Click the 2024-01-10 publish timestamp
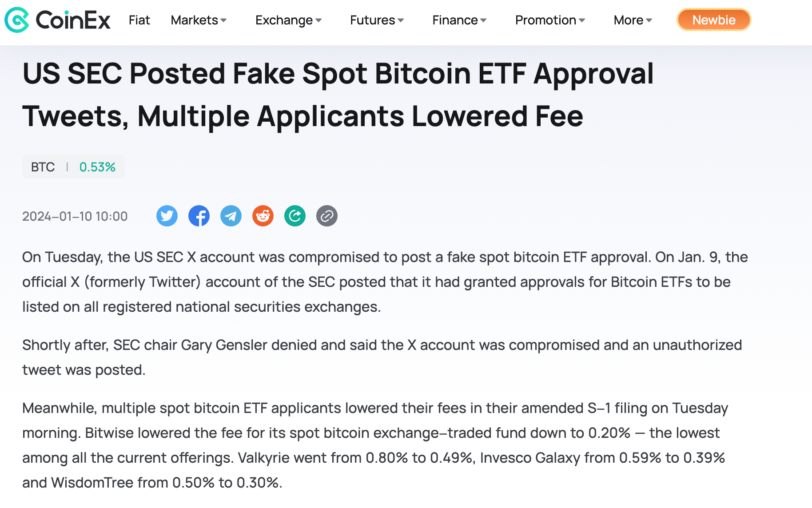 point(75,216)
